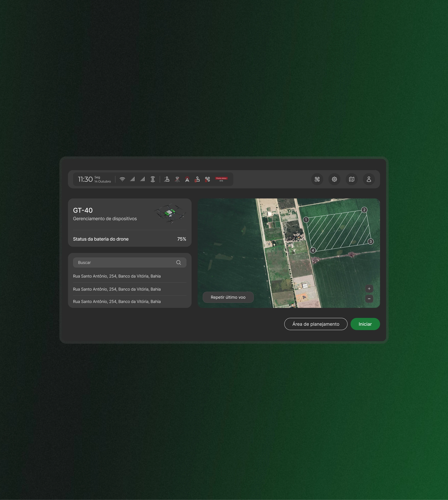Click Gerenciamento de dispositivos label
This screenshot has height=500, width=448.
(105, 218)
